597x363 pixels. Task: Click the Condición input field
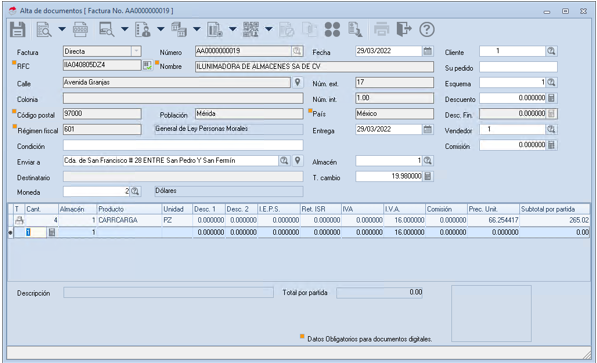click(x=183, y=145)
